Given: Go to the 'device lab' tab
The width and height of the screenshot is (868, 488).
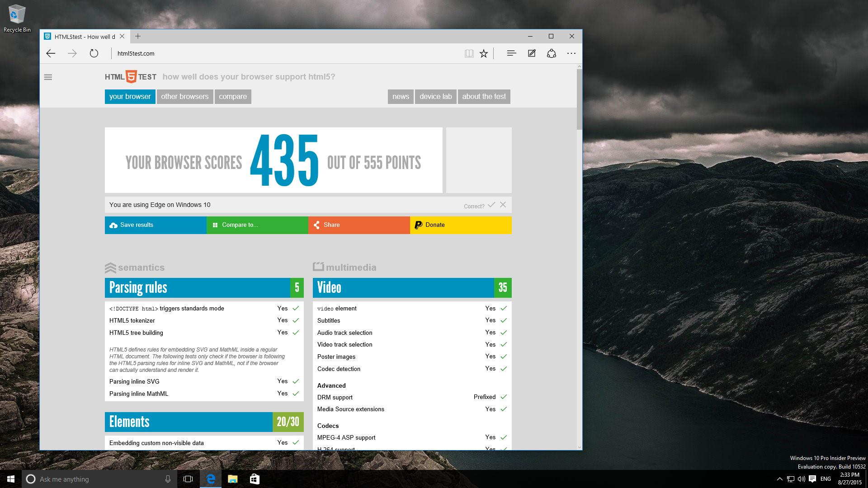Looking at the screenshot, I should pos(435,96).
